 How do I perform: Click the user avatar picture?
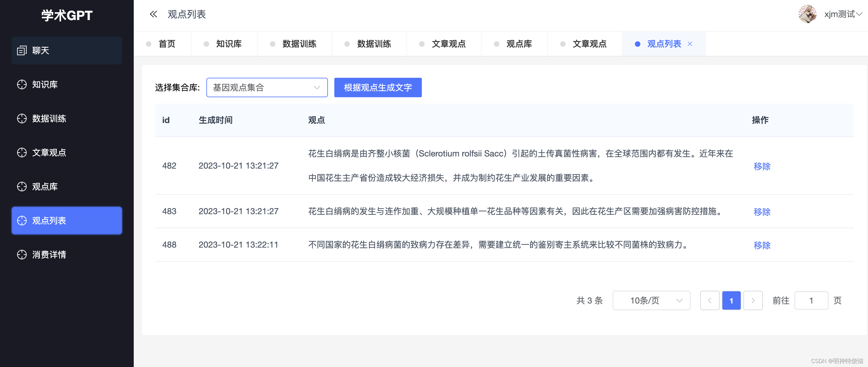pos(807,14)
